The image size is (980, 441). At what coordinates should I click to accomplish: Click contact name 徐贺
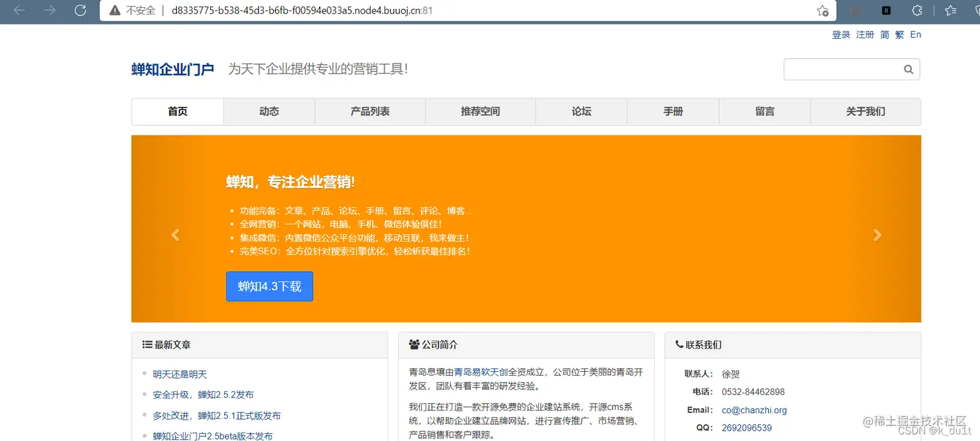[x=731, y=374]
